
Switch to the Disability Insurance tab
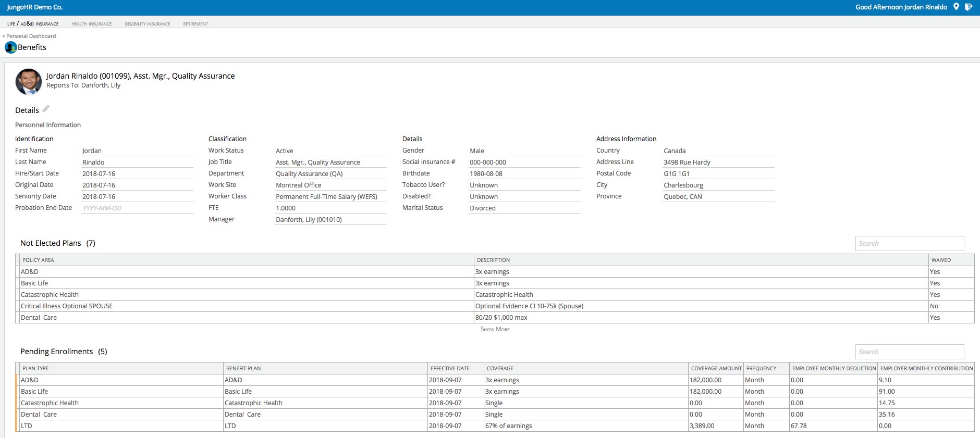click(x=147, y=24)
